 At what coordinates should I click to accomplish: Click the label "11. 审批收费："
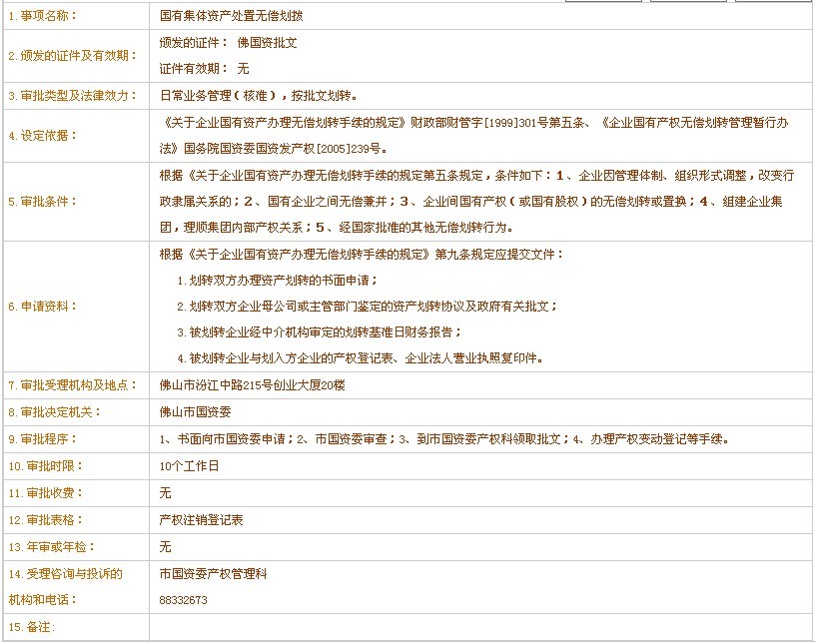tap(45, 493)
